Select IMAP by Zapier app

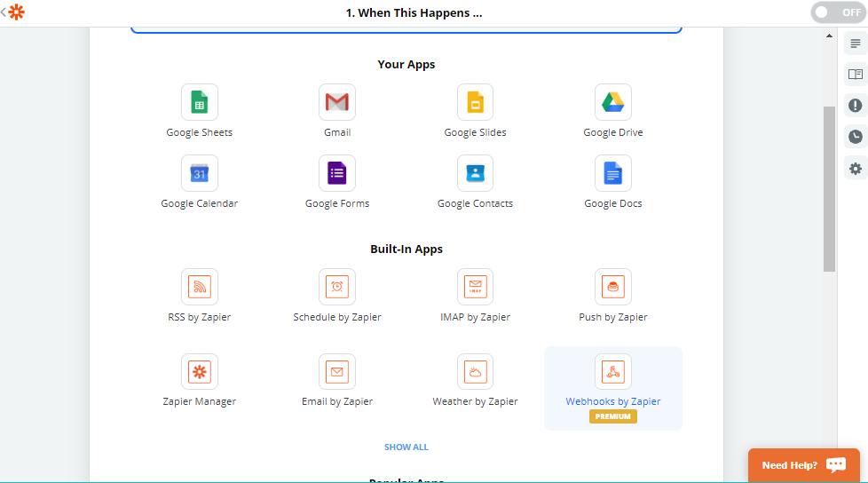(475, 288)
